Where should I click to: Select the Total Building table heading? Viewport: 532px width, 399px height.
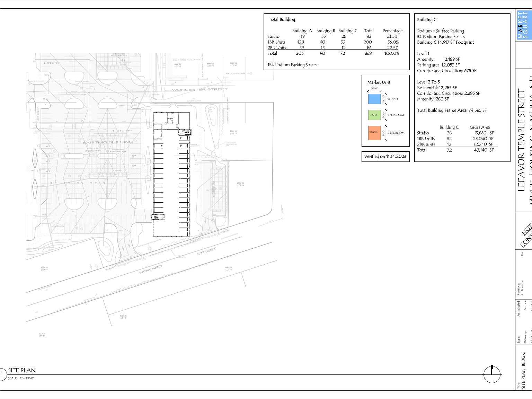click(x=282, y=19)
